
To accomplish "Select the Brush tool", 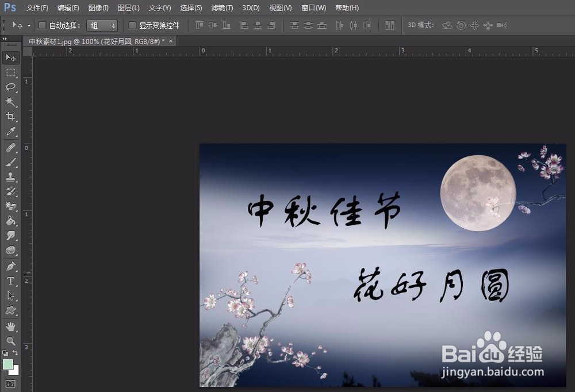I will [x=10, y=162].
